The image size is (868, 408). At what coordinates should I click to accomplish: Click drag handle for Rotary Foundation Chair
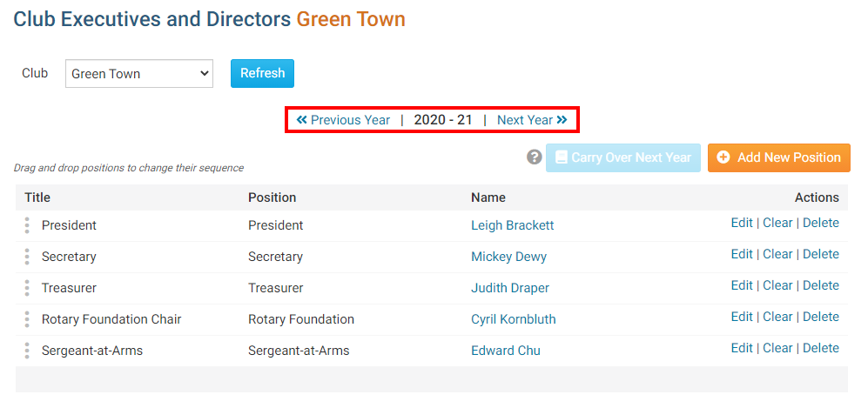click(27, 319)
